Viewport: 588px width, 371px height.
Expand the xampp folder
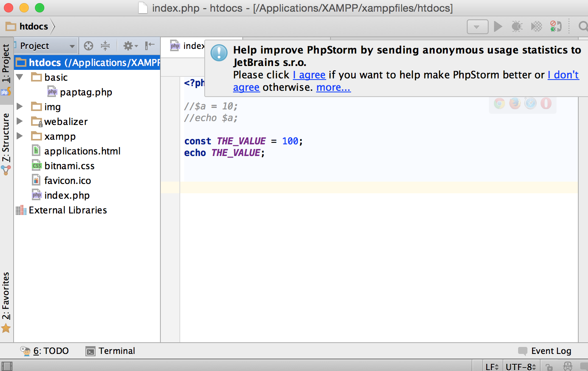pyautogui.click(x=19, y=136)
